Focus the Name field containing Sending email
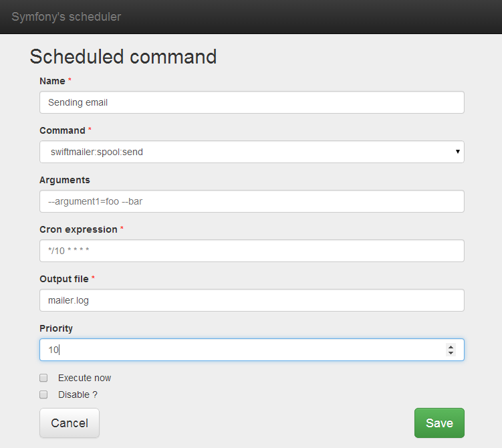 251,102
